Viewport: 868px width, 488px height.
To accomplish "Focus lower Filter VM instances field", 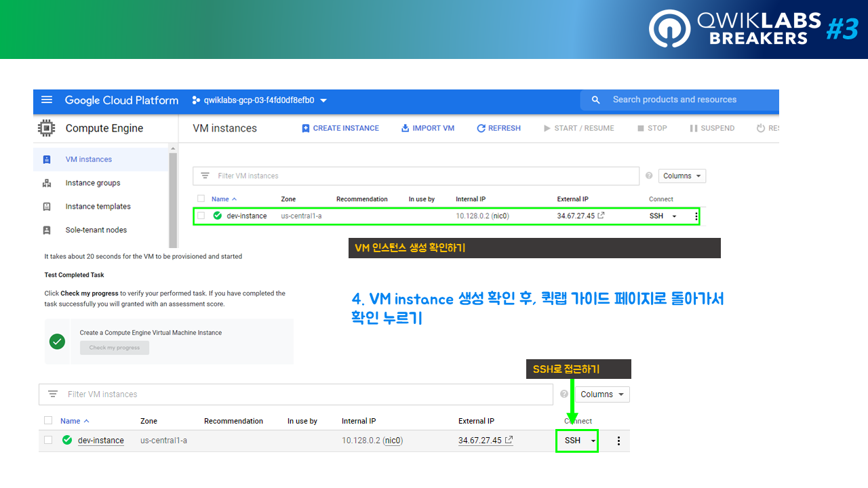I will (296, 394).
